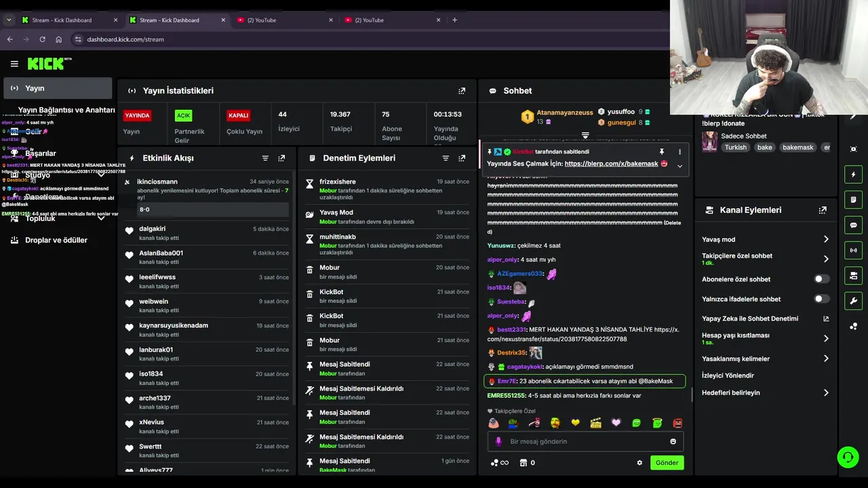This screenshot has width=868, height=488.
Task: Switch to the second YouTube tab
Action: pos(391,20)
